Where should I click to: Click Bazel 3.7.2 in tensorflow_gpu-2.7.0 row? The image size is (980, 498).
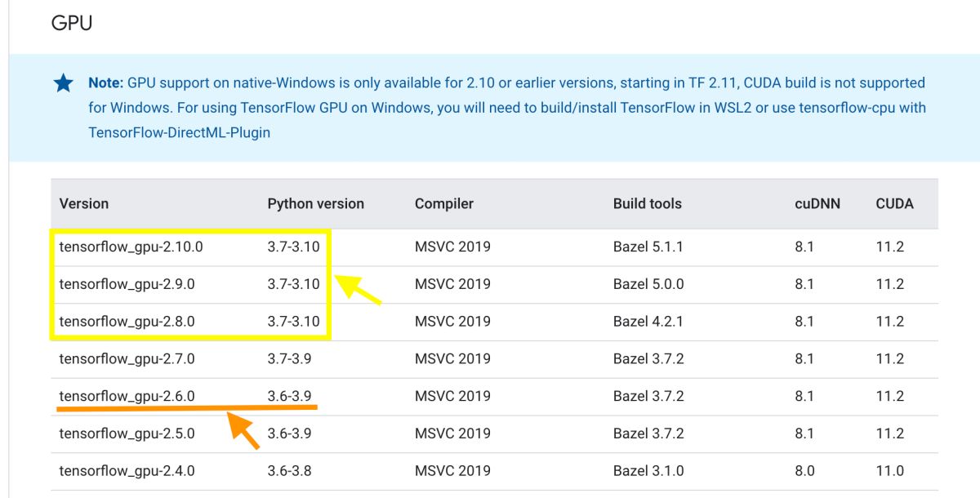tap(648, 358)
